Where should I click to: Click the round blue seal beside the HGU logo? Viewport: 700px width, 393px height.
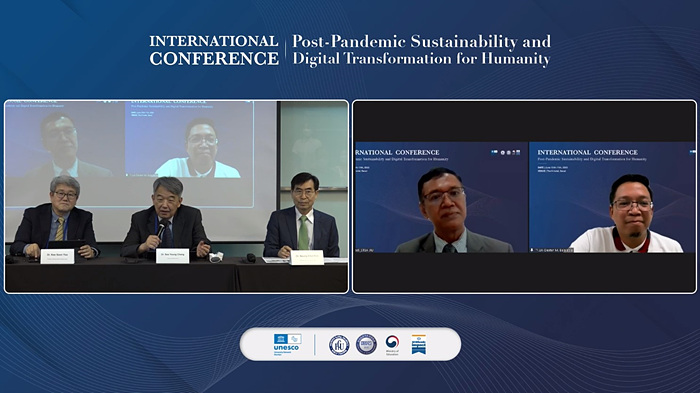366,345
